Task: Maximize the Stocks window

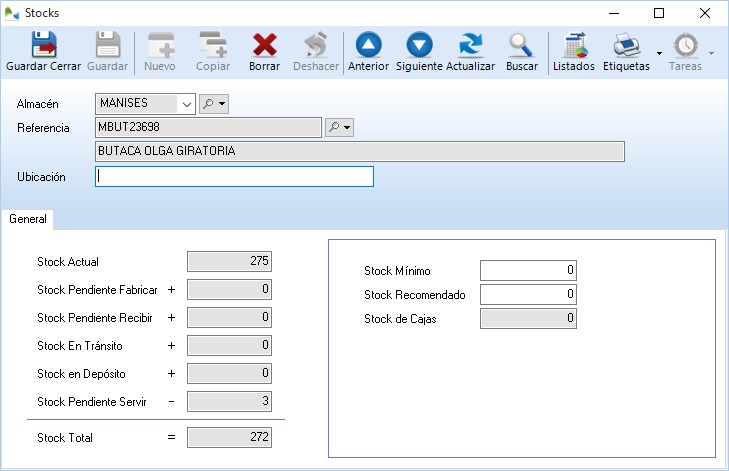Action: click(659, 13)
